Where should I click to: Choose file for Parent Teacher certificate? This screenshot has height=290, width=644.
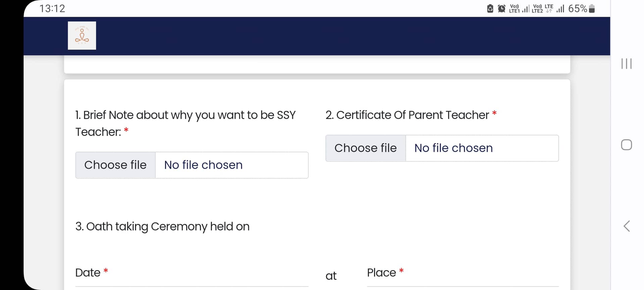pos(366,148)
